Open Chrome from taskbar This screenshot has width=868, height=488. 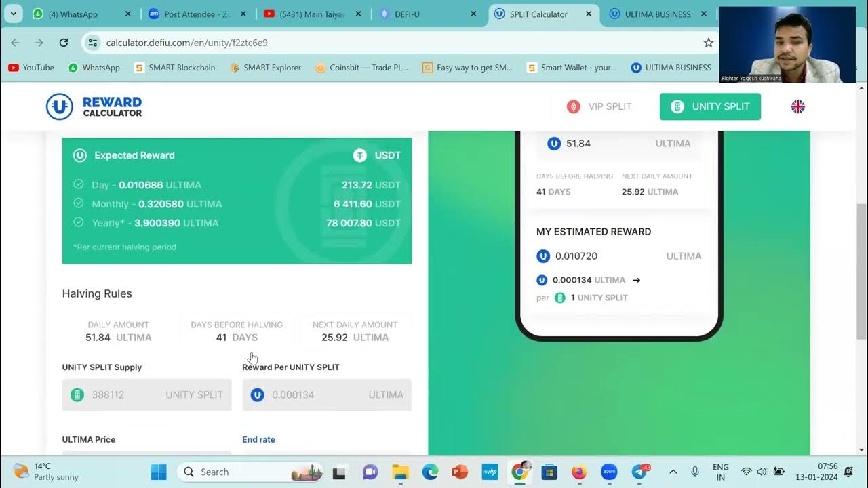point(520,472)
